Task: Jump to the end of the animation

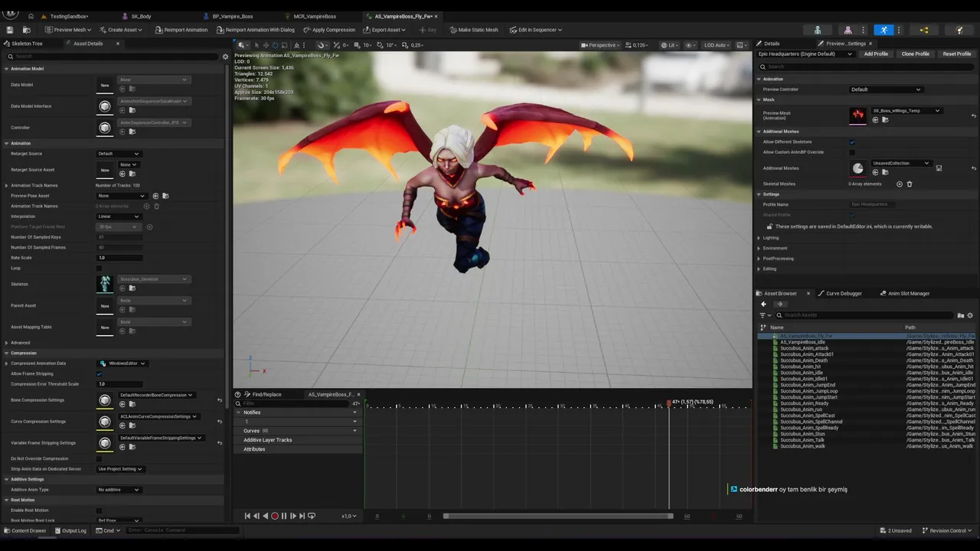Action: click(x=302, y=516)
